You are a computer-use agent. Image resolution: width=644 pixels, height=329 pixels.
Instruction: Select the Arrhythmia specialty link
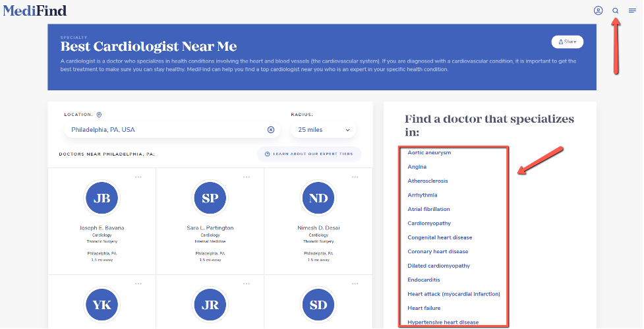tap(423, 195)
